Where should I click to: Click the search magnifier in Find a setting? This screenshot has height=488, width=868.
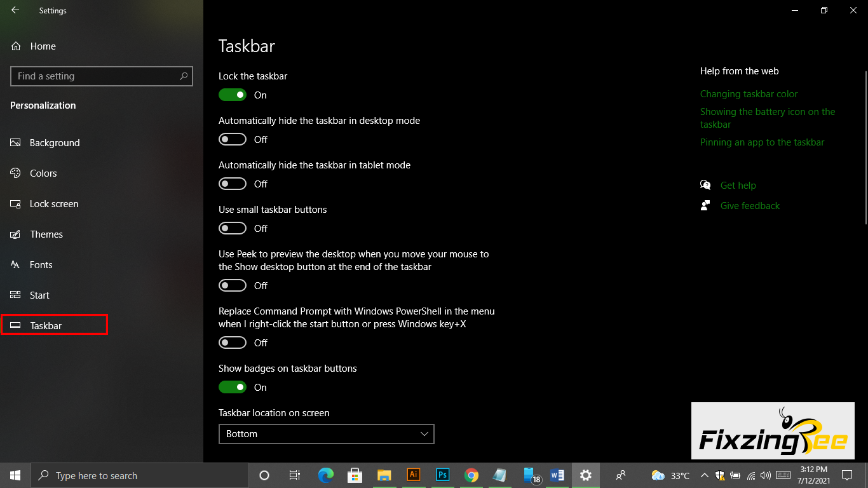[x=184, y=76]
